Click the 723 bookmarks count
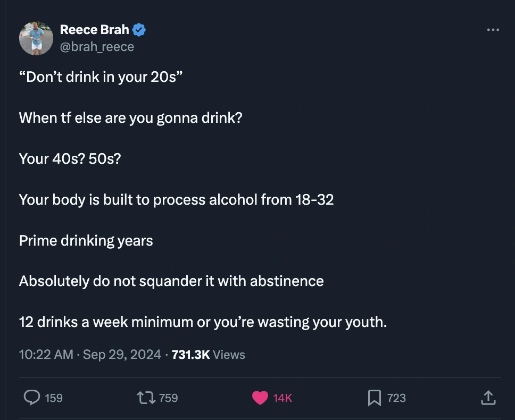 [396, 398]
